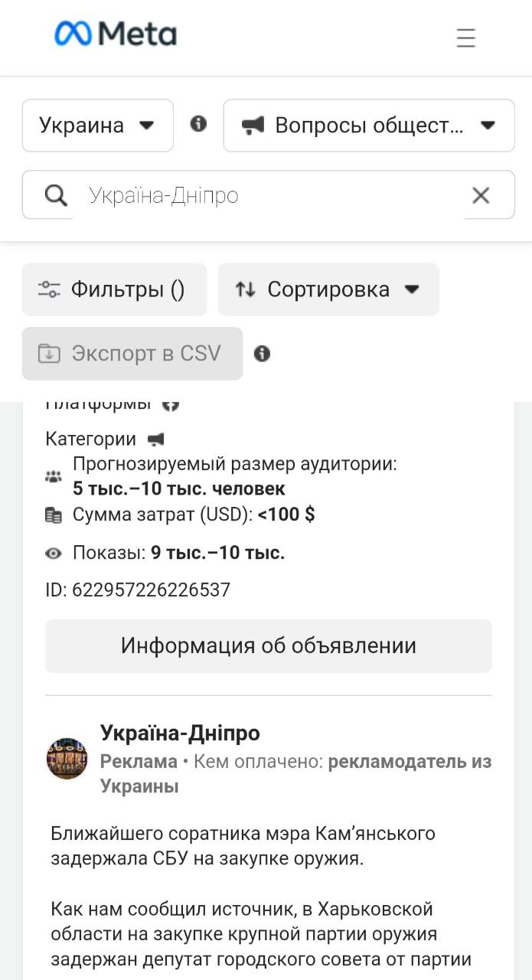
Task: Click the Meta logo
Action: pos(116,34)
